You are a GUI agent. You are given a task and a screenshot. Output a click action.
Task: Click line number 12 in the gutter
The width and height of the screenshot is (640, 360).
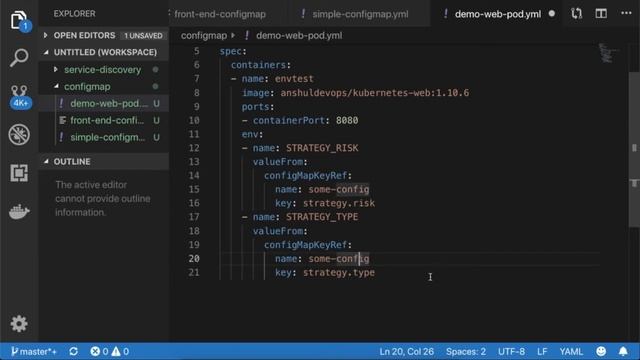[x=194, y=148]
